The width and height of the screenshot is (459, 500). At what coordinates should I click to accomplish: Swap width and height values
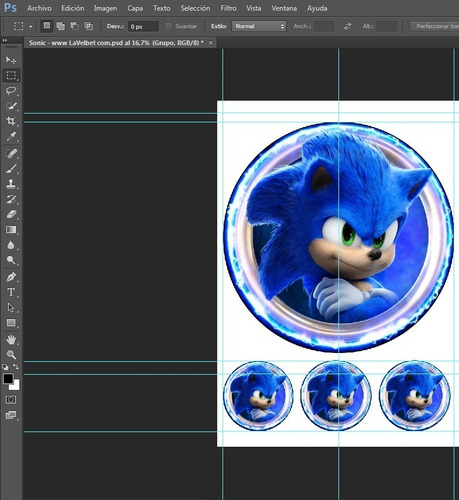[x=347, y=26]
